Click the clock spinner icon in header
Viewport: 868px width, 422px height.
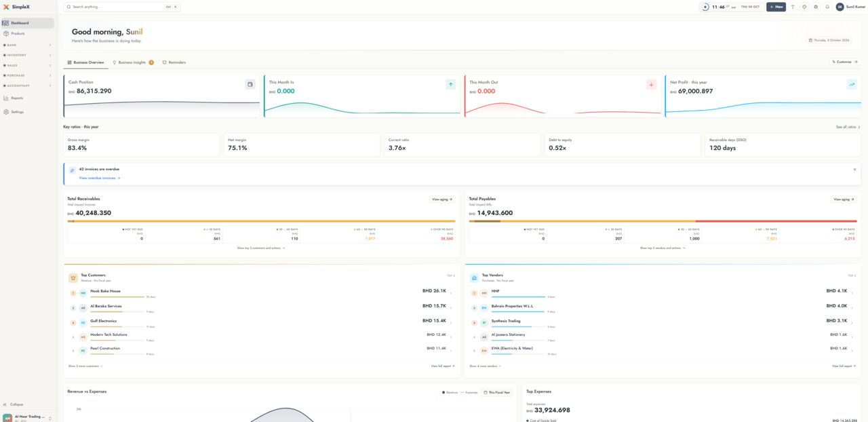pyautogui.click(x=705, y=7)
